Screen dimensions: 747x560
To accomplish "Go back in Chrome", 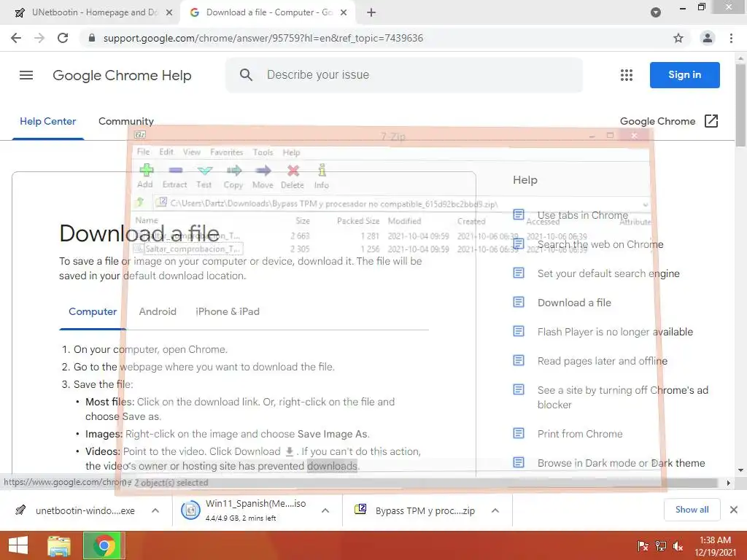I will [16, 38].
